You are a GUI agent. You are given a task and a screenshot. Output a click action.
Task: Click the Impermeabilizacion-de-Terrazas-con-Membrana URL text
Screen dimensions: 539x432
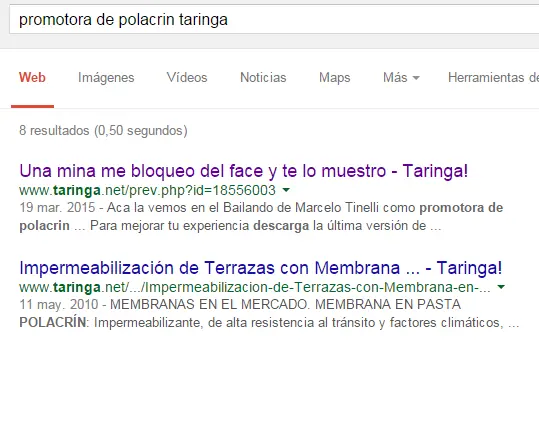pyautogui.click(x=255, y=287)
